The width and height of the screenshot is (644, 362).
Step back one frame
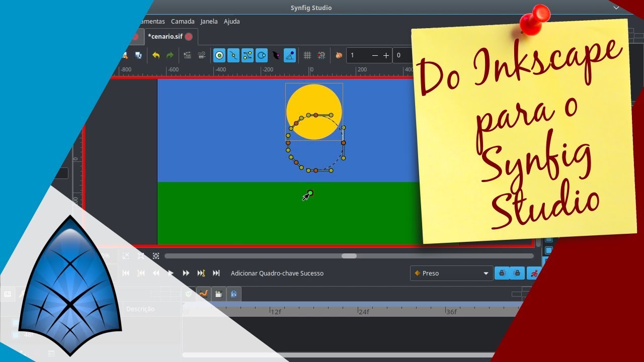tap(156, 273)
